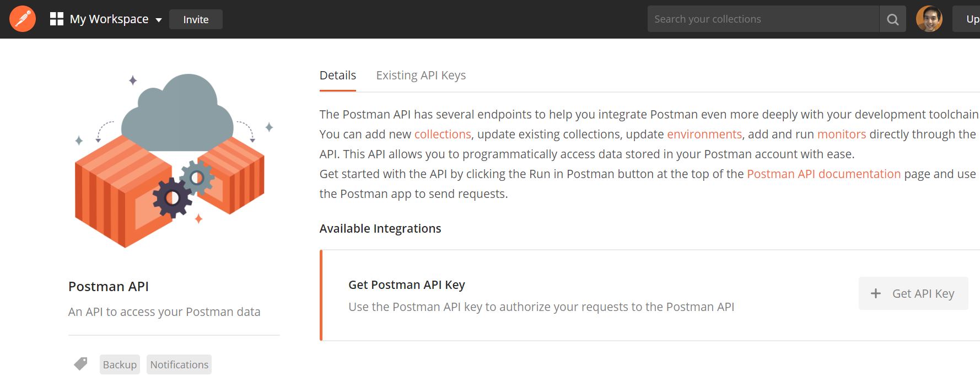
Task: Expand the My Workspace dropdown arrow
Action: pyautogui.click(x=159, y=20)
